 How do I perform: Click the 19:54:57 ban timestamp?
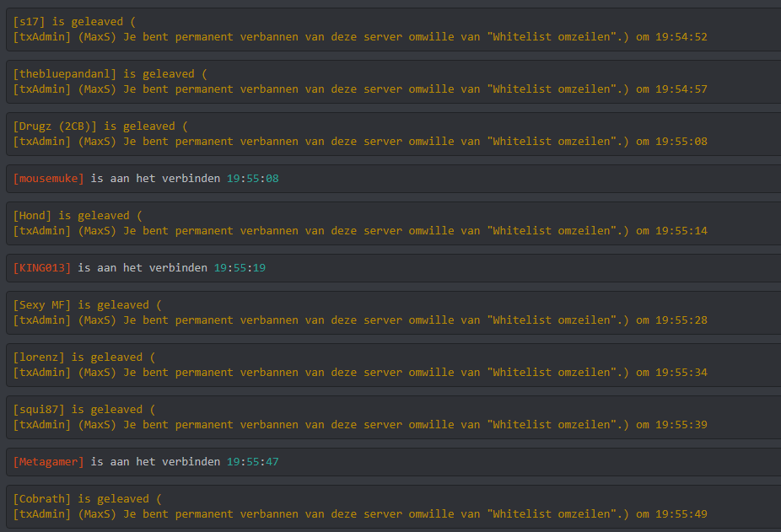pyautogui.click(x=681, y=89)
